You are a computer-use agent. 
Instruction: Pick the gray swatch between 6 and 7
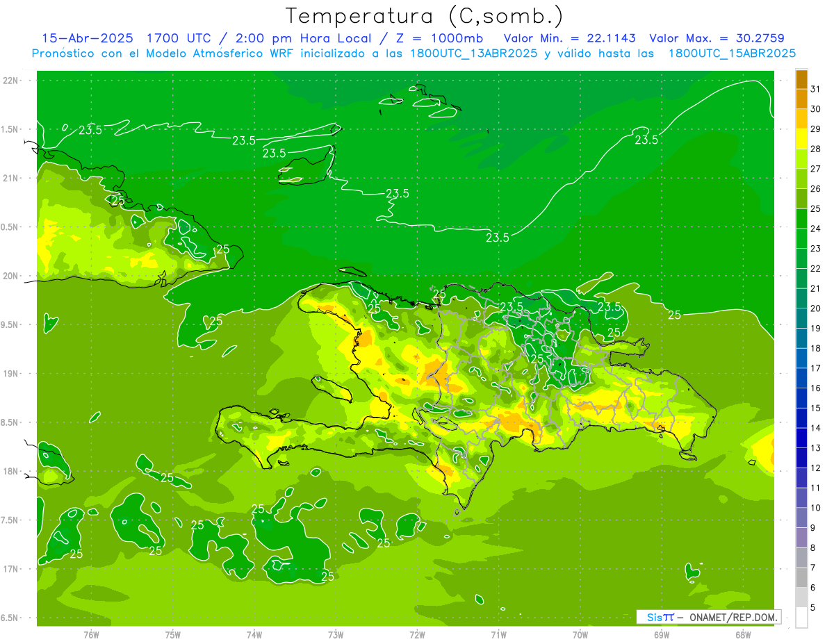click(801, 578)
